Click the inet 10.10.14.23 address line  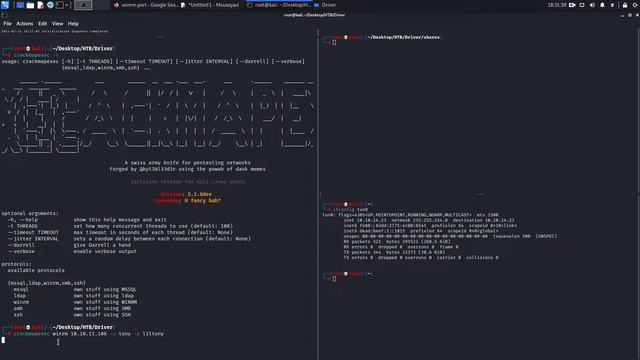[429, 220]
